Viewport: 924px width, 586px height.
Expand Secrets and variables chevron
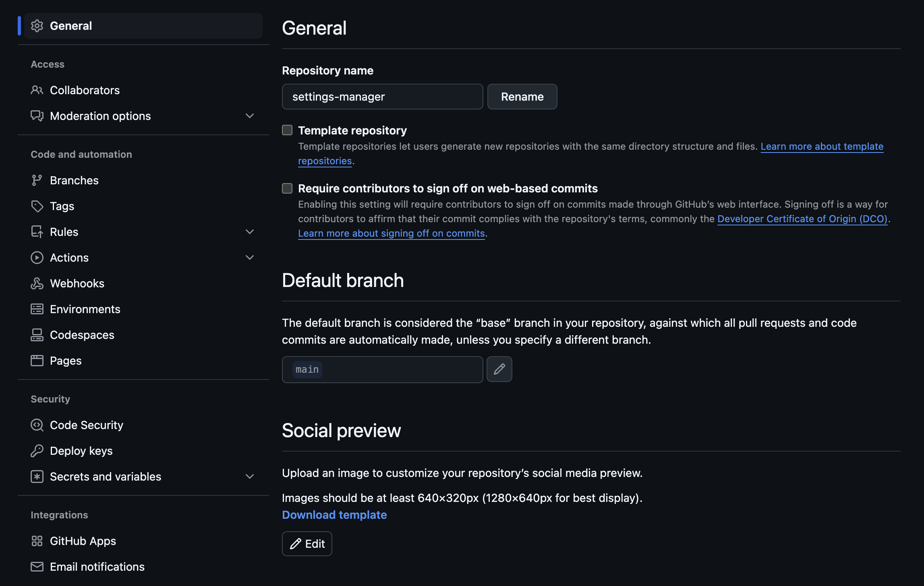pos(249,477)
